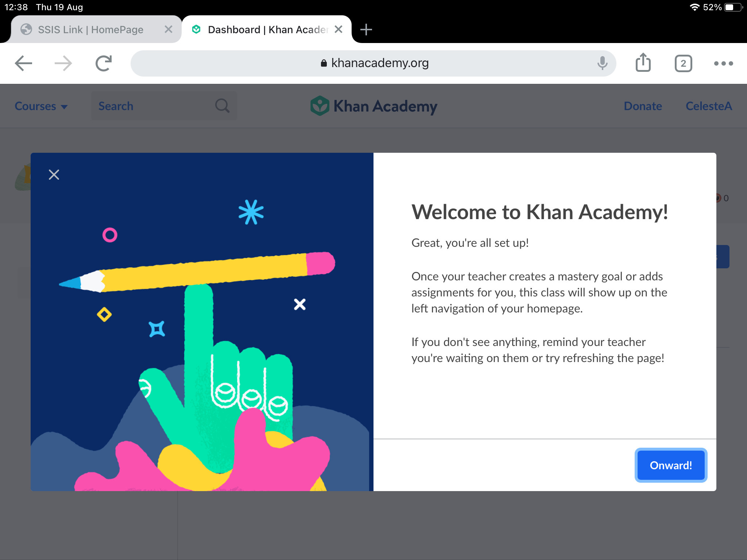Select the Dashboard Khan Academy tab

267,30
